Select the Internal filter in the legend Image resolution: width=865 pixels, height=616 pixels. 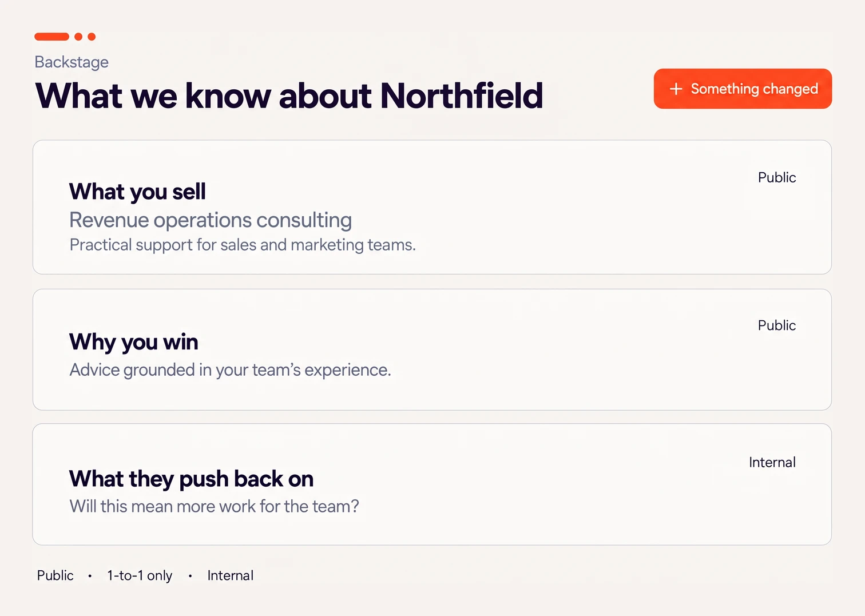point(230,575)
